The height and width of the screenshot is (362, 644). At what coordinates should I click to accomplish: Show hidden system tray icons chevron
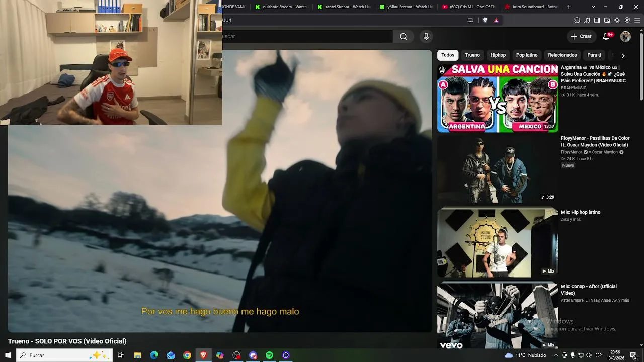(556, 355)
